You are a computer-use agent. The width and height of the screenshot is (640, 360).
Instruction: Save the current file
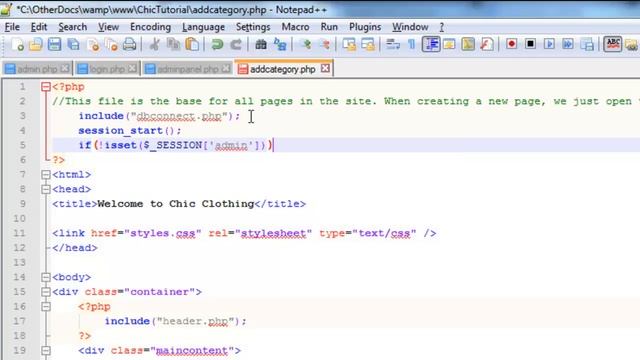tap(54, 44)
